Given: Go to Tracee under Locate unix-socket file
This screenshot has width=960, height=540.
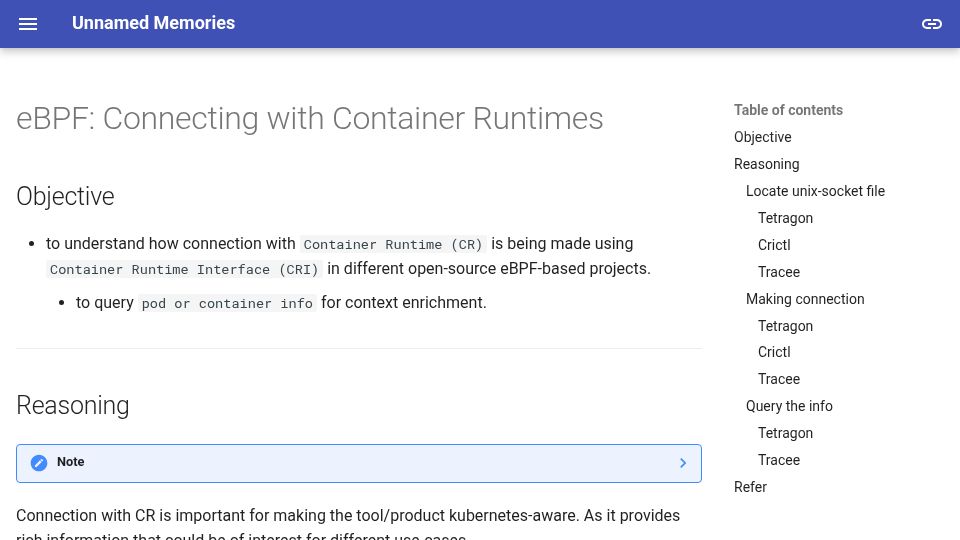Looking at the screenshot, I should 779,272.
